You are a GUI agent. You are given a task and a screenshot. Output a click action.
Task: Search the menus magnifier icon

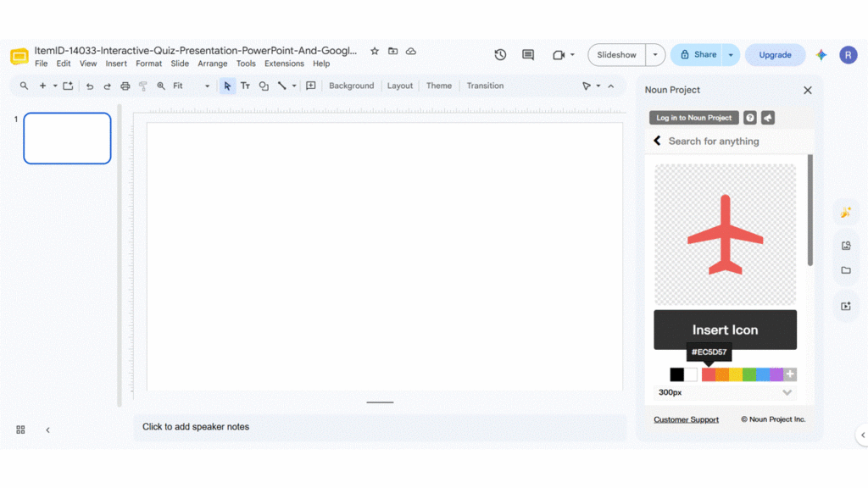pyautogui.click(x=24, y=86)
